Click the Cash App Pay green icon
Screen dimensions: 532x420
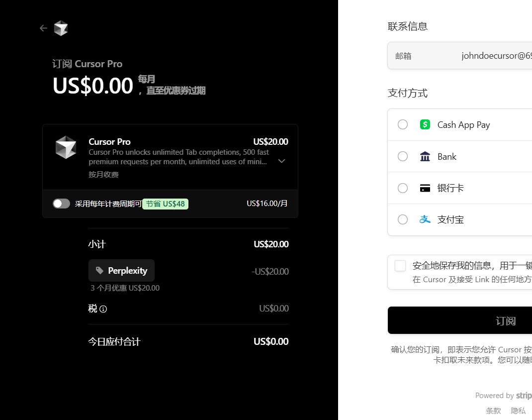click(425, 124)
